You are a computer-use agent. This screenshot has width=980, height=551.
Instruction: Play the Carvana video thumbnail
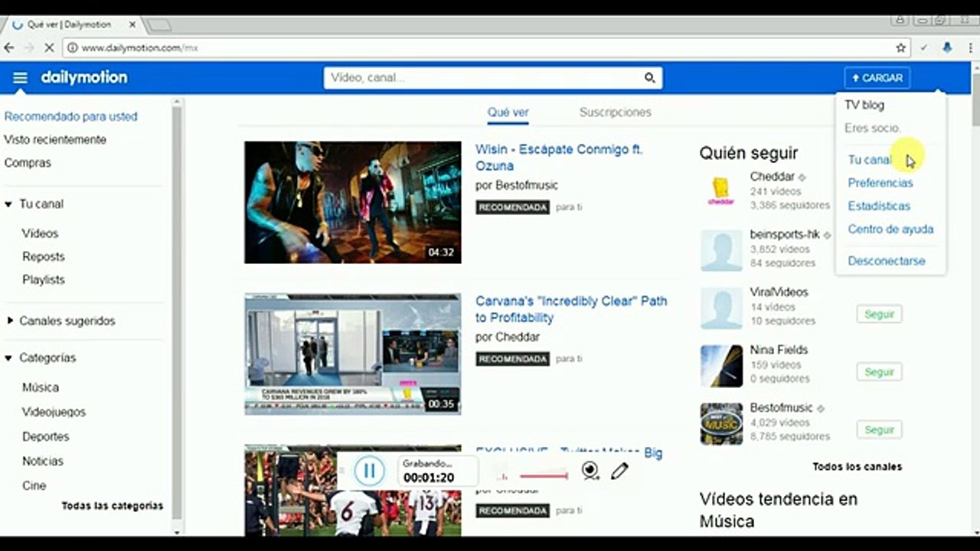(353, 354)
